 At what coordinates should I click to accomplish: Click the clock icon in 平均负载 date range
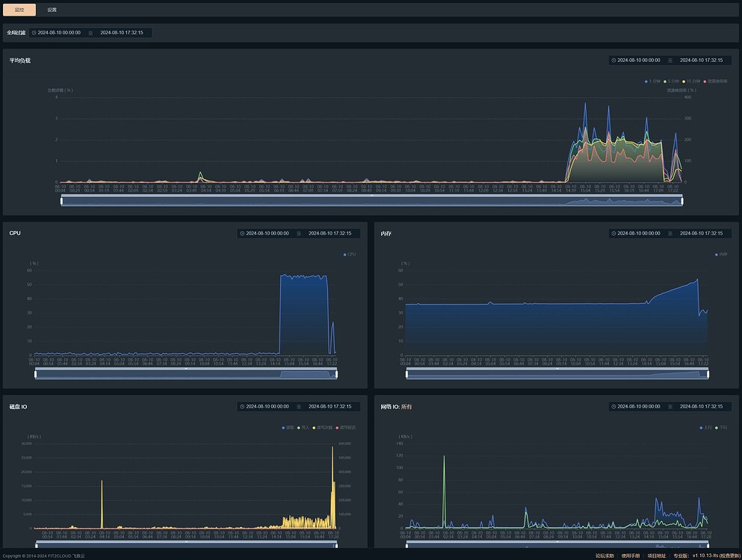[613, 60]
